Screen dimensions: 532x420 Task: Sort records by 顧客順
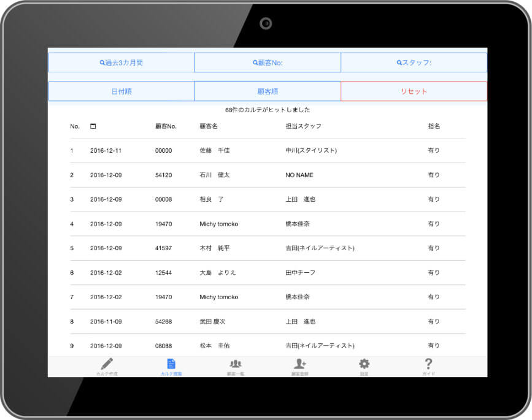point(268,91)
